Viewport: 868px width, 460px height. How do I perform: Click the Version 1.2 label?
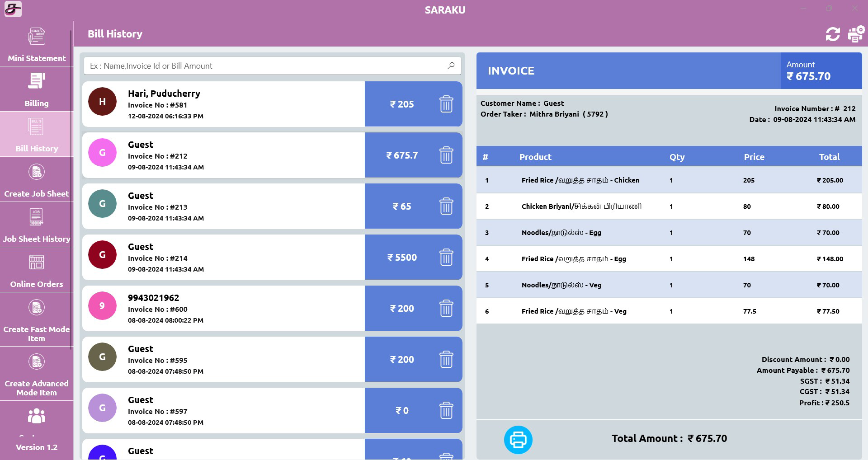pos(37,447)
